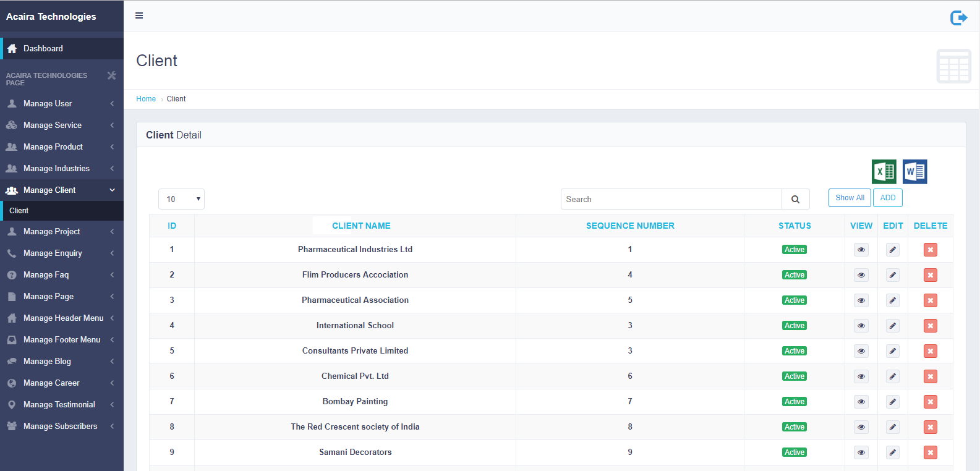Open Dashboard from sidebar

pyautogui.click(x=43, y=48)
